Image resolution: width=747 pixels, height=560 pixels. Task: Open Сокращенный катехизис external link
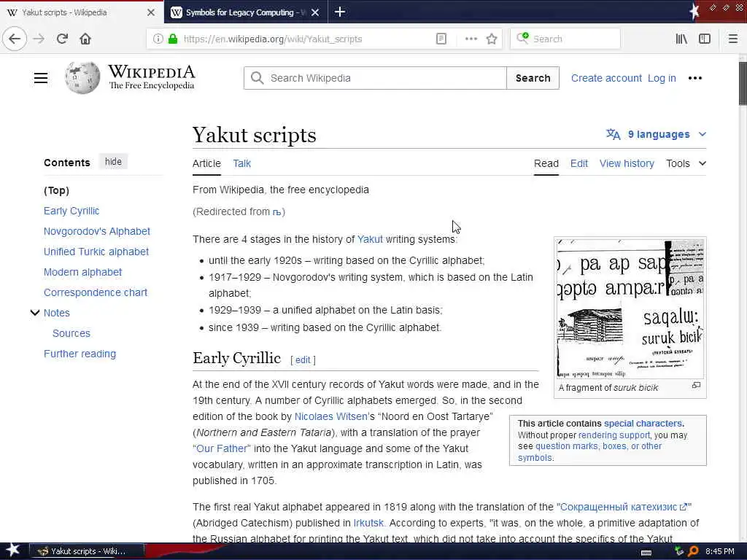coord(623,507)
